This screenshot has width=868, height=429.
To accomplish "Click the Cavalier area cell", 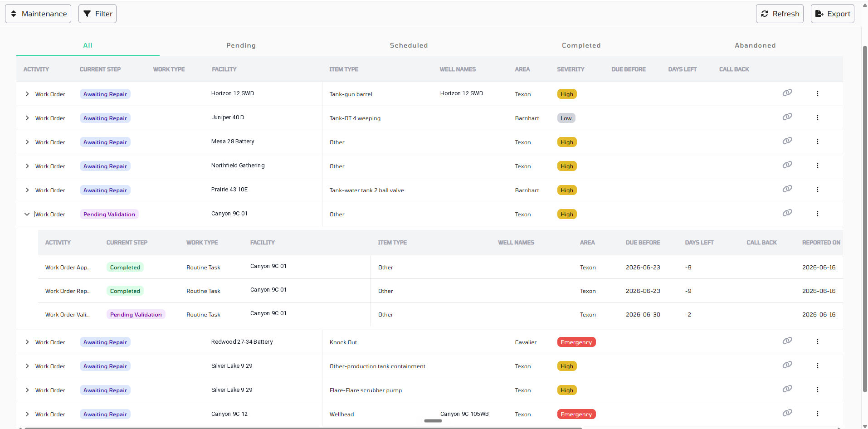I will coord(526,342).
